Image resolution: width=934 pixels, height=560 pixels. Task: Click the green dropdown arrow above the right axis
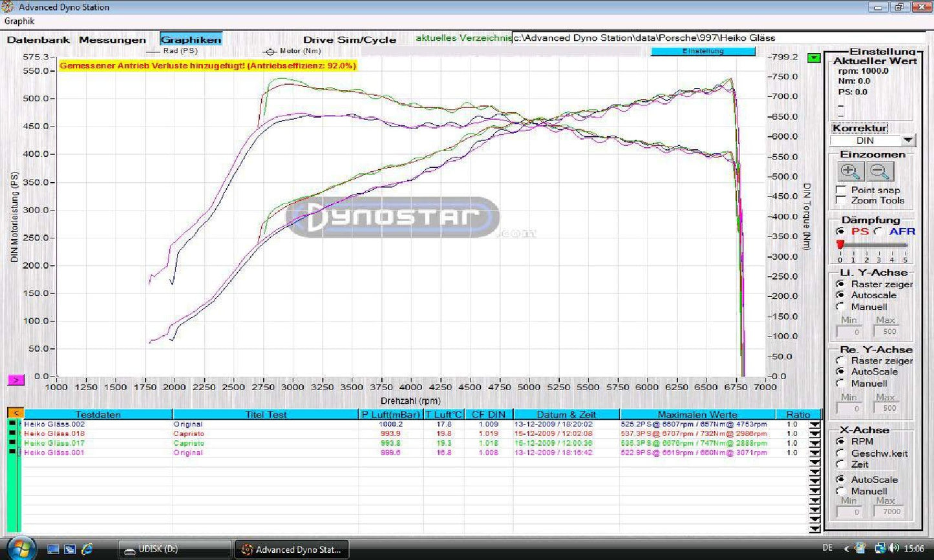point(814,57)
